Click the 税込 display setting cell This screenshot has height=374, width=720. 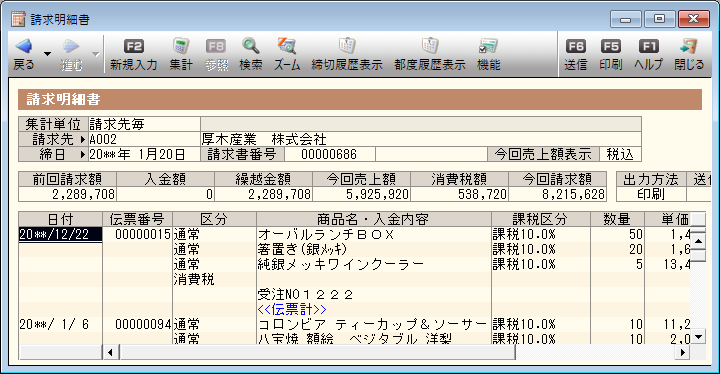pyautogui.click(x=620, y=154)
